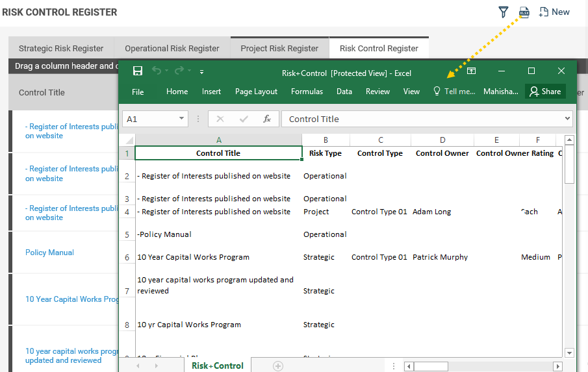Click the Share button in Excel

click(545, 92)
